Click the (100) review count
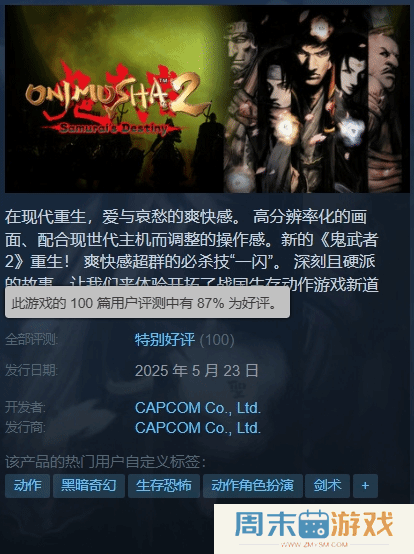This screenshot has width=414, height=554. pyautogui.click(x=217, y=340)
